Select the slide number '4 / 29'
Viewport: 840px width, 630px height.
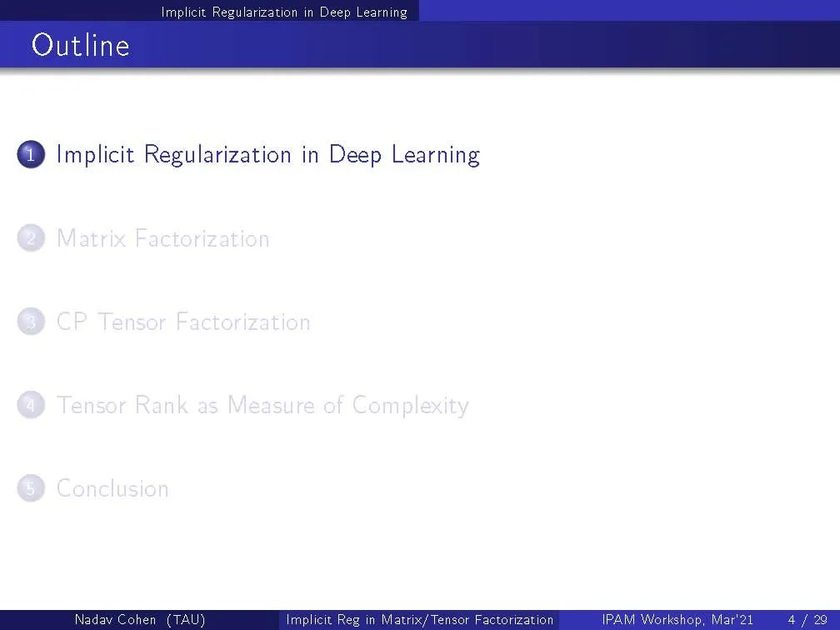coord(807,620)
